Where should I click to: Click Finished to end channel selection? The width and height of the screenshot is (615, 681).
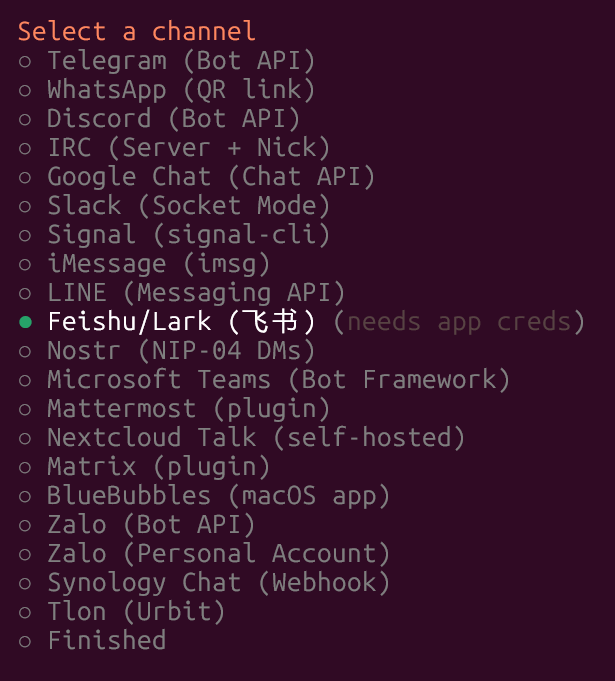point(106,641)
